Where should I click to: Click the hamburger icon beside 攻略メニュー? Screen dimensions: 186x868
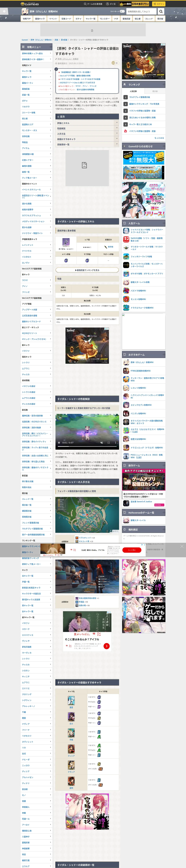(23, 47)
